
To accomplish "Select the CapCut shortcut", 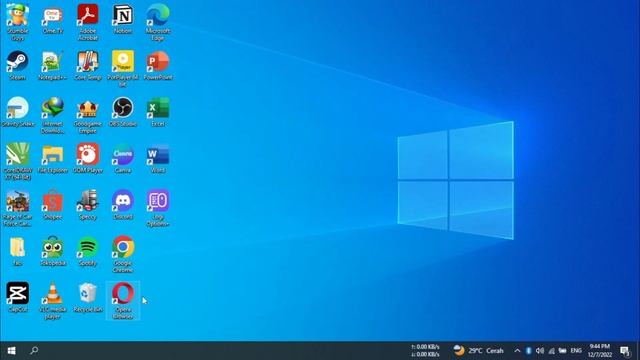I will (18, 297).
